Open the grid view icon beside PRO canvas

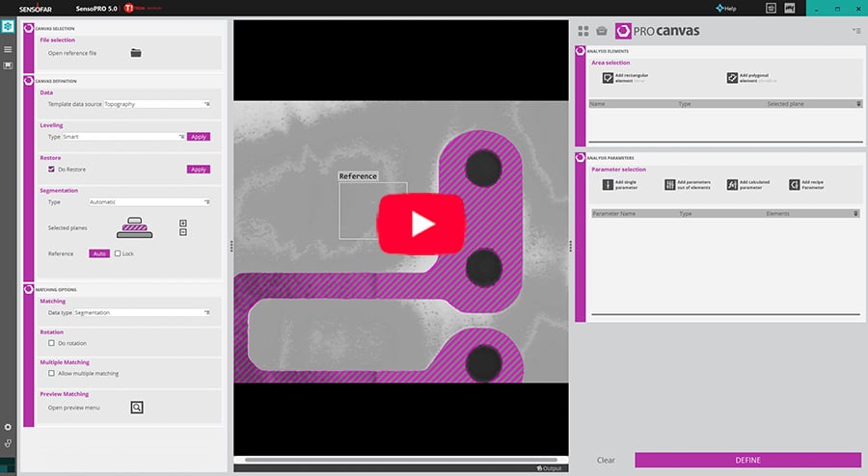click(583, 31)
